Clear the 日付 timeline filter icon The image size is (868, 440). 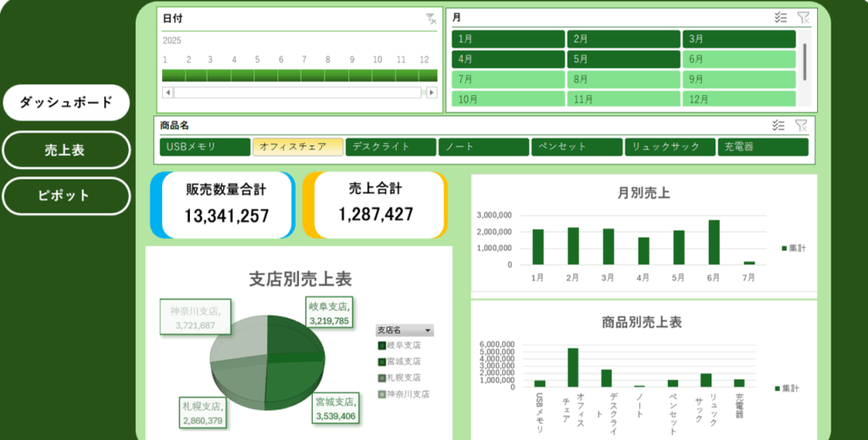pos(431,19)
